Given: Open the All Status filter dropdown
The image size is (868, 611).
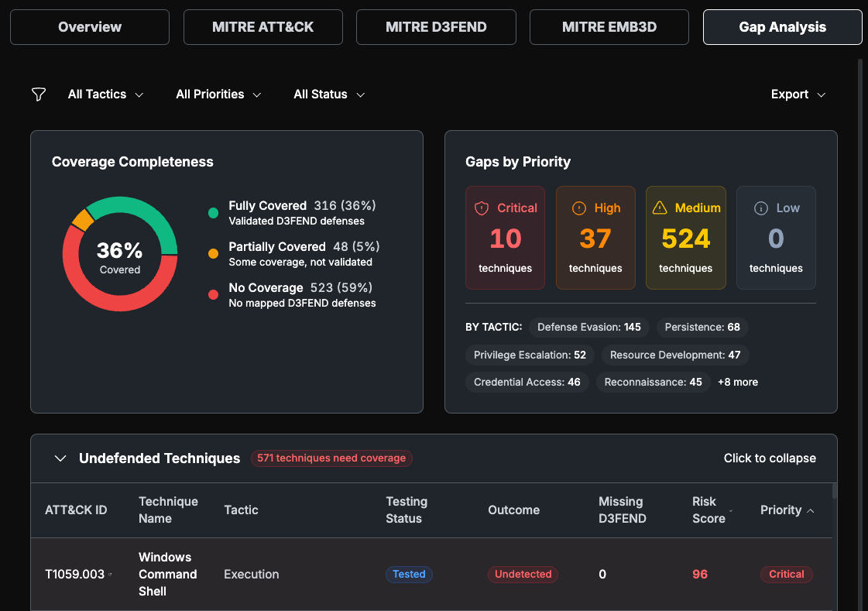Looking at the screenshot, I should coord(329,94).
